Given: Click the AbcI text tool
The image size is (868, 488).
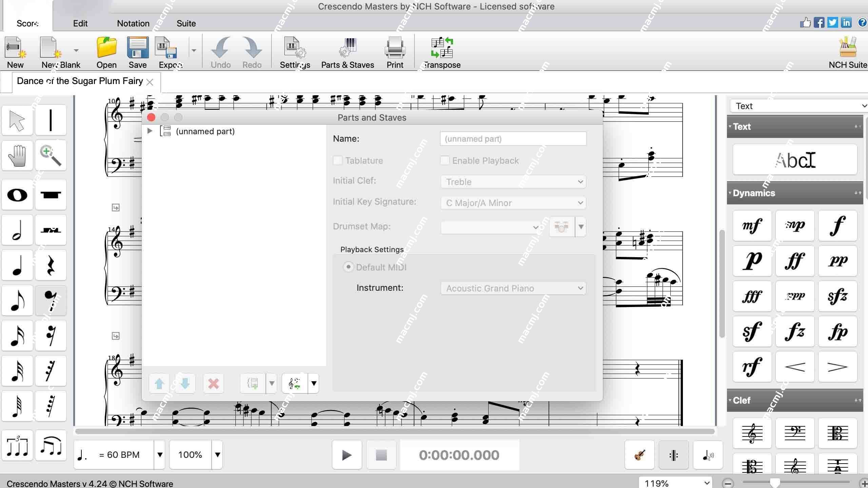Looking at the screenshot, I should click(795, 160).
